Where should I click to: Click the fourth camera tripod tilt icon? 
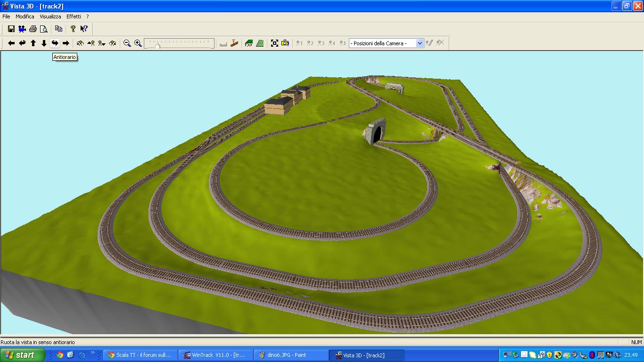click(113, 43)
